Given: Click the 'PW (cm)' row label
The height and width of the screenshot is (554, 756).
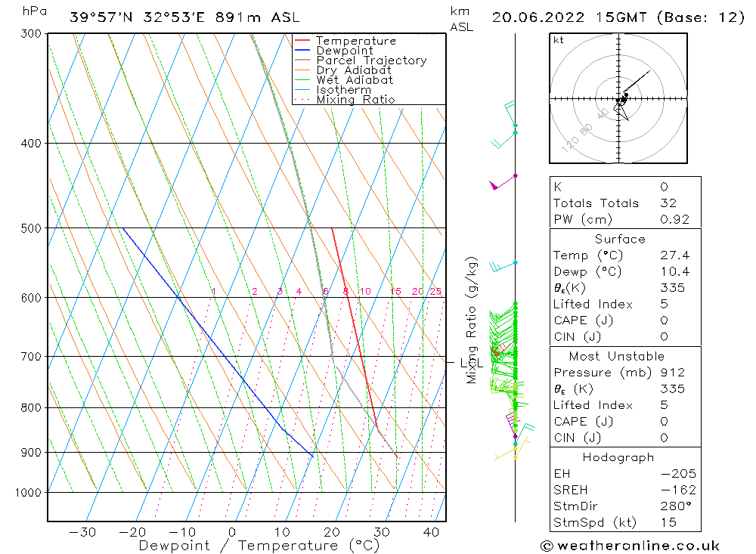Looking at the screenshot, I should click(583, 219).
